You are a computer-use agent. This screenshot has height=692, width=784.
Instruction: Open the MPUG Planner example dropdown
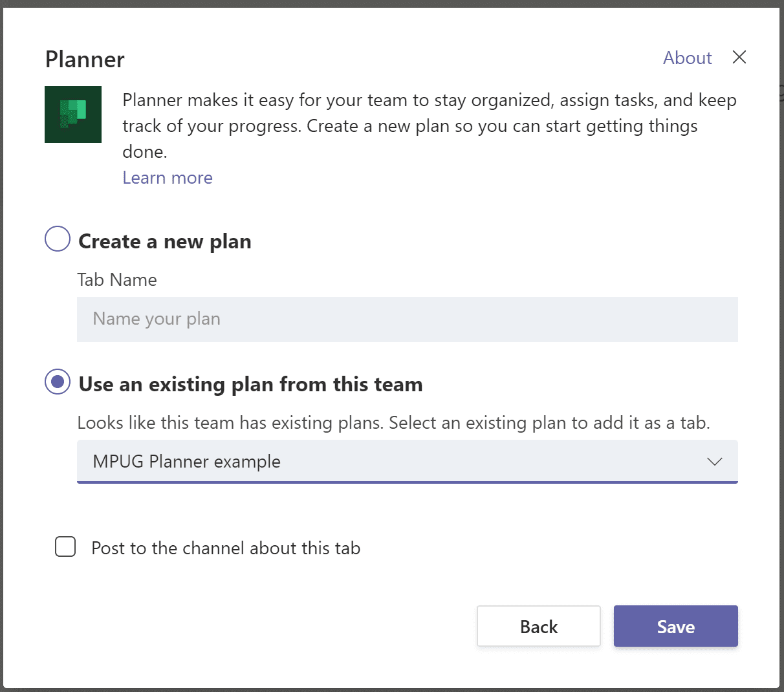408,462
